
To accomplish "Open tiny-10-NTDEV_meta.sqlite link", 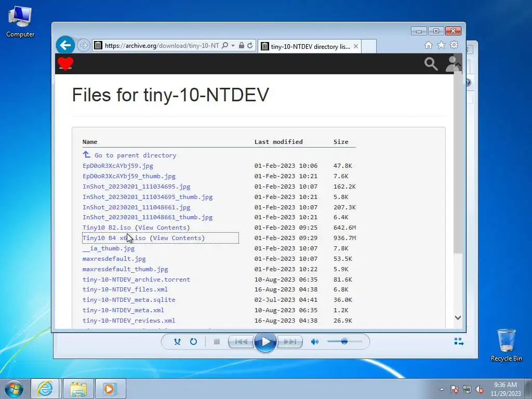I will [x=129, y=300].
